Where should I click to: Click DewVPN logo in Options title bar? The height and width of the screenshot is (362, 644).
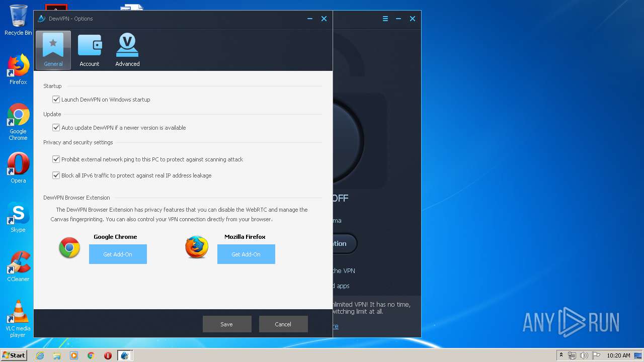(x=41, y=19)
